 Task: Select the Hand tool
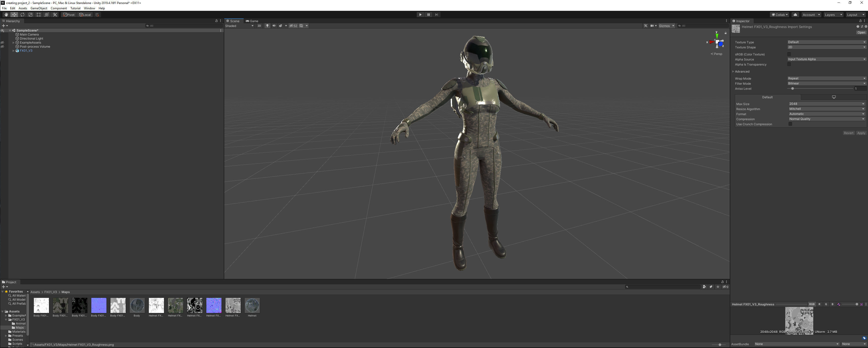coord(6,15)
